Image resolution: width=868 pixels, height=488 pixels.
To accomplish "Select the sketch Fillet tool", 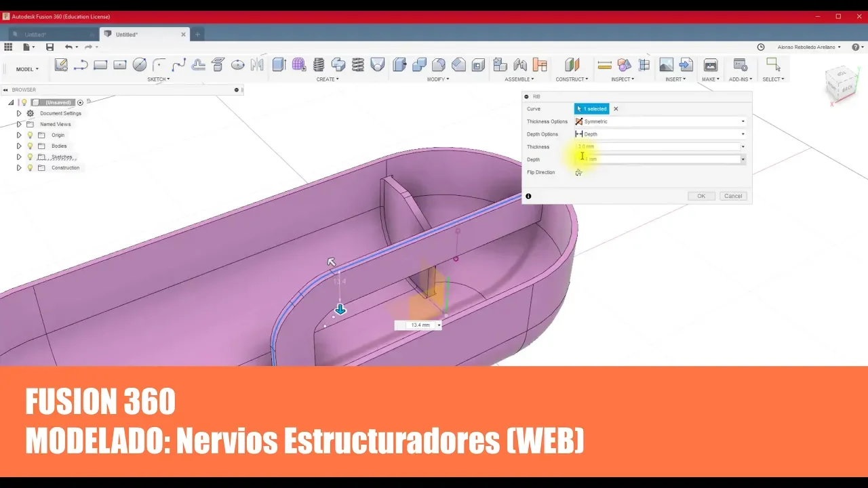I will (159, 65).
